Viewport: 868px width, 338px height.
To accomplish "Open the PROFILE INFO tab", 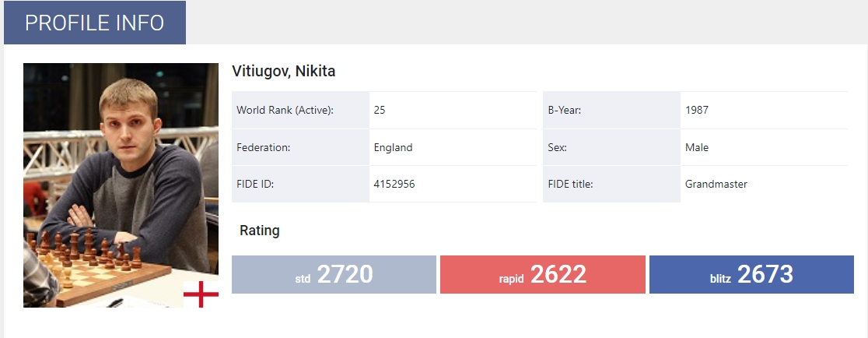I will pos(94,23).
